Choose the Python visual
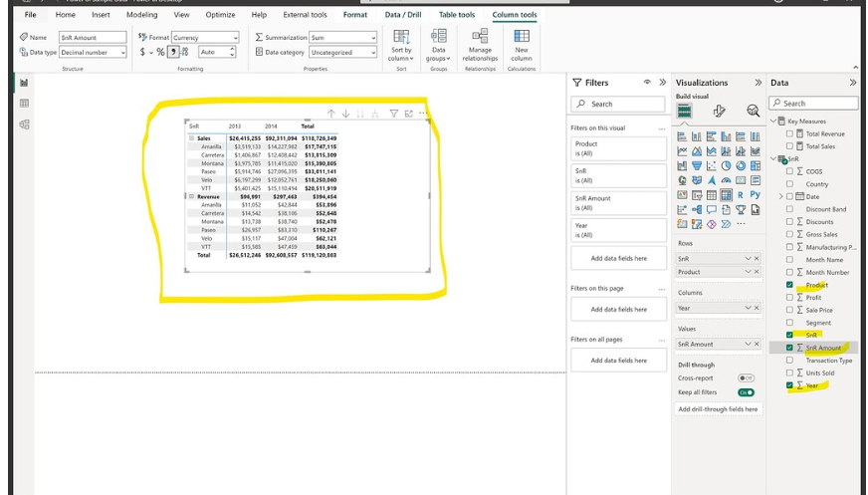Viewport: 868px width, 495px height. 756,195
